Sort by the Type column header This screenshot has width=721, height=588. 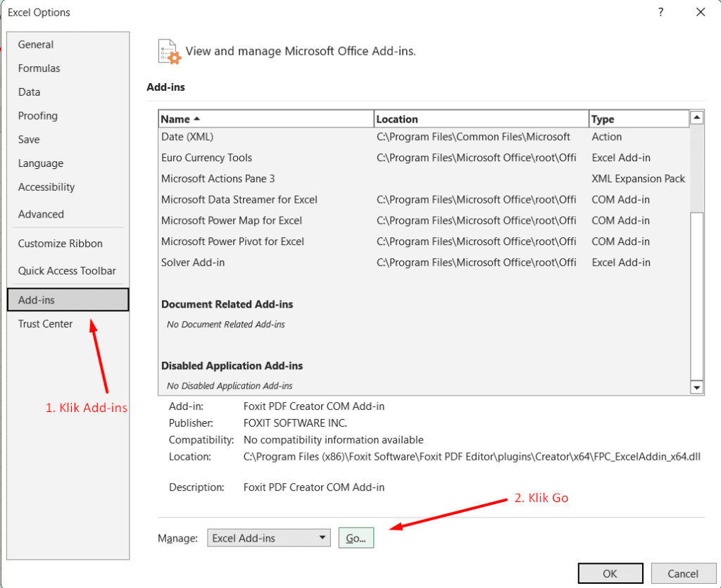pos(638,119)
